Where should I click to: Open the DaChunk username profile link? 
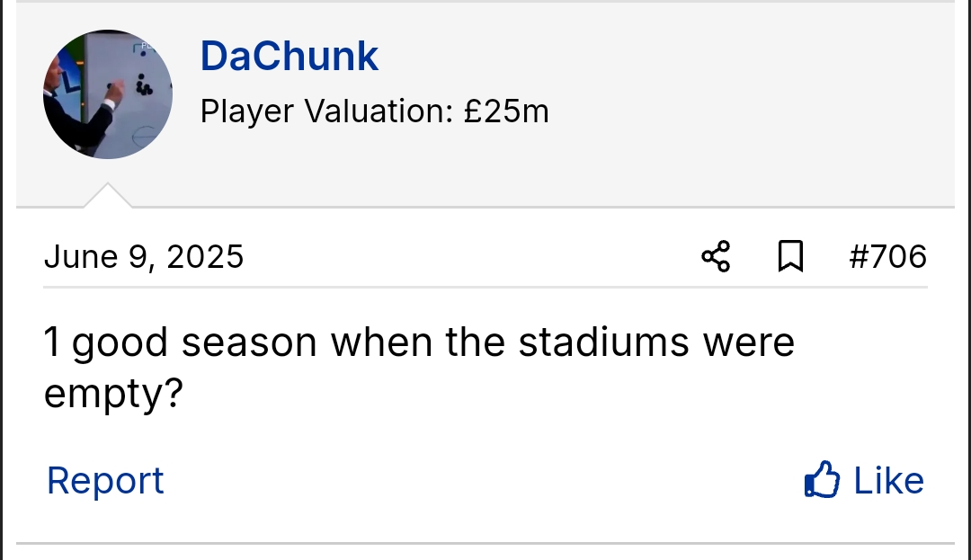click(289, 57)
